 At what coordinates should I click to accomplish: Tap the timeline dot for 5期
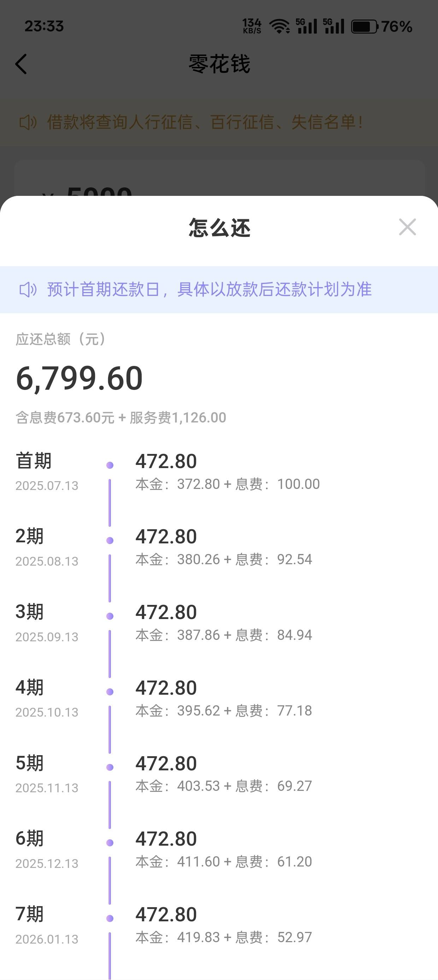pyautogui.click(x=110, y=767)
